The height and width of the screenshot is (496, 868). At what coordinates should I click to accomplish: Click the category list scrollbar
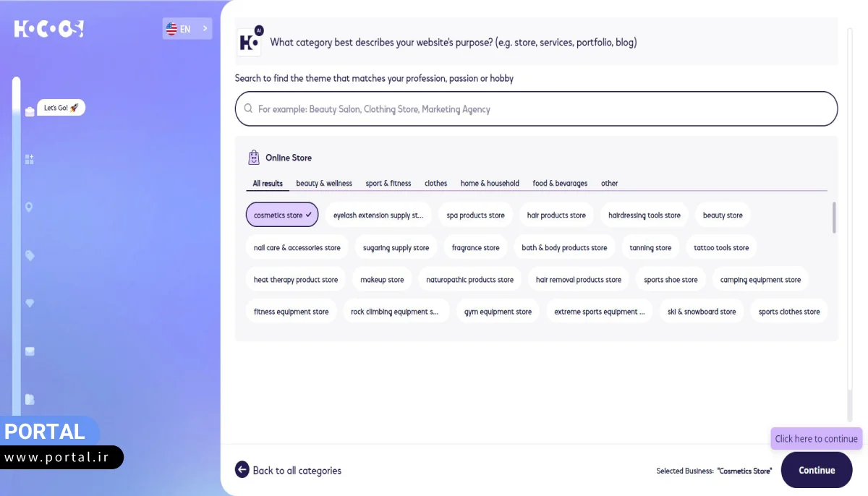(x=834, y=218)
